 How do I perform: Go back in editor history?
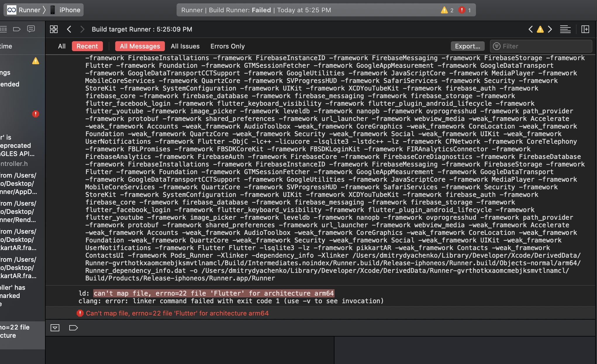69,29
